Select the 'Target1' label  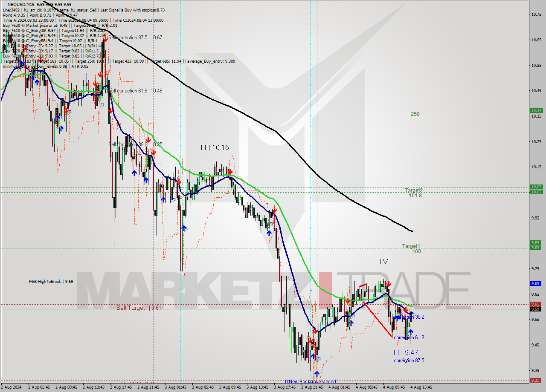pyautogui.click(x=411, y=246)
